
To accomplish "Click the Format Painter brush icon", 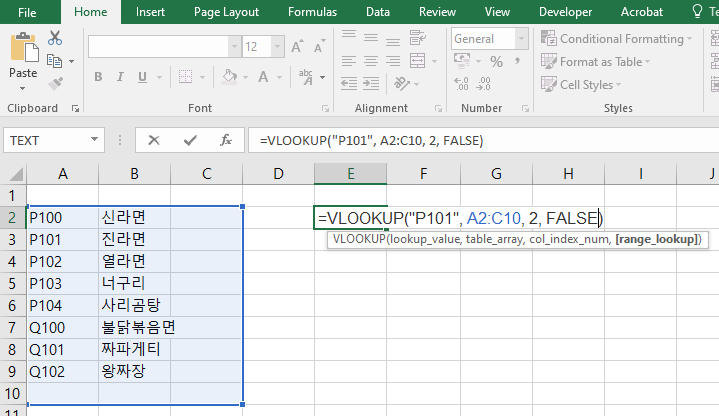I will (x=55, y=84).
